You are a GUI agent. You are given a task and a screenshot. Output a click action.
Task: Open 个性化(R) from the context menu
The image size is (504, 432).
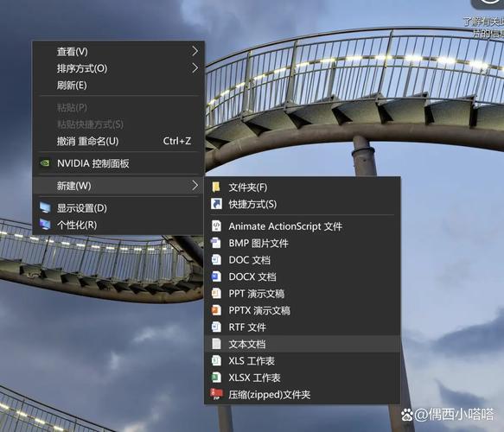click(x=118, y=225)
